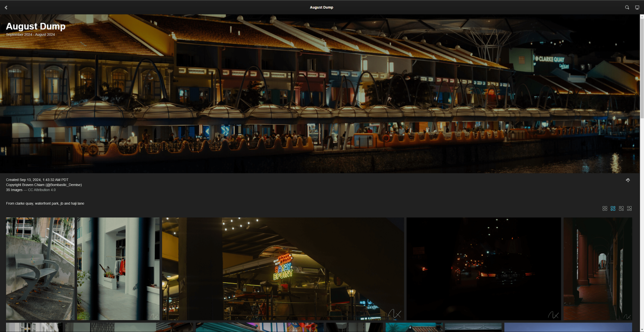The height and width of the screenshot is (332, 644).
Task: Choose the third grid layout icon
Action: [621, 208]
